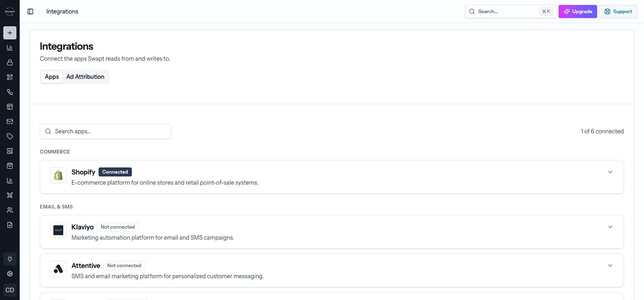Click Attentive's SMS and email description text
Screen dimensions: 644x300
[168, 276]
